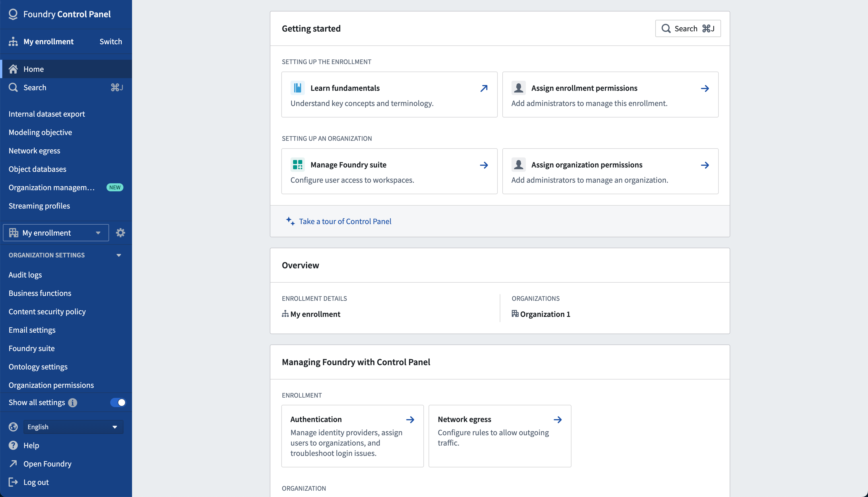The height and width of the screenshot is (497, 868).
Task: Click the top-right Search field
Action: tap(687, 28)
